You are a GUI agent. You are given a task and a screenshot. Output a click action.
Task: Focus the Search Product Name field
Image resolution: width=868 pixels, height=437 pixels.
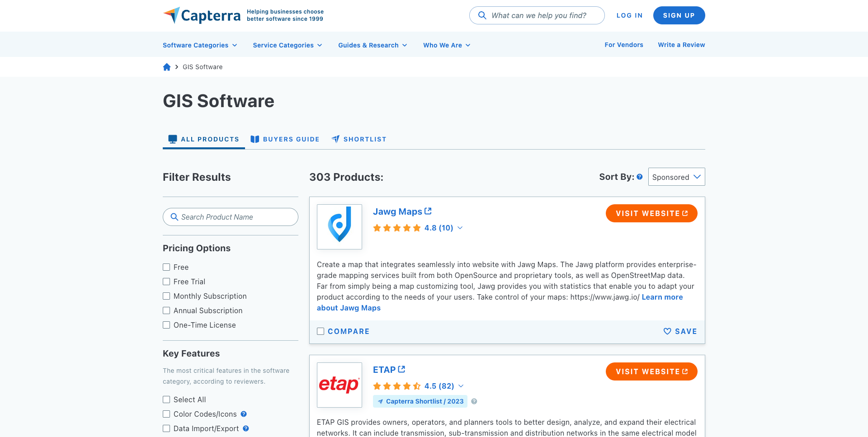coord(231,217)
